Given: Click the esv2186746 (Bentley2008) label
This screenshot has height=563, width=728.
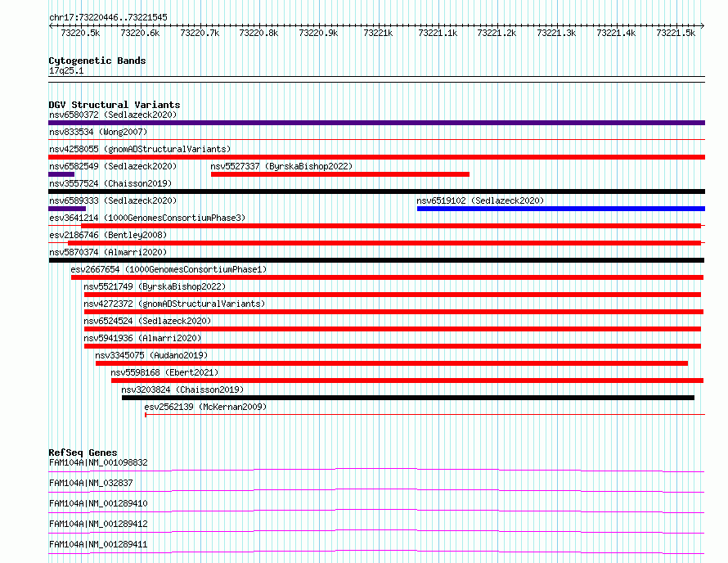Looking at the screenshot, I should point(108,235).
